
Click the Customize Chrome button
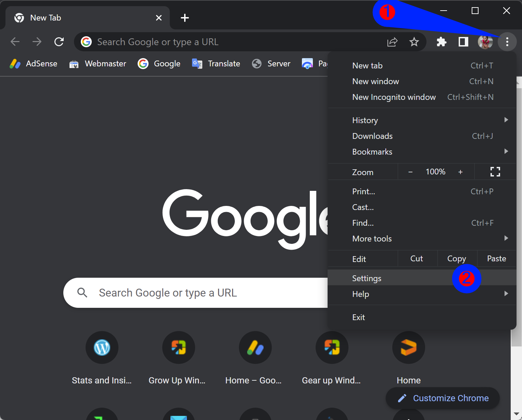pos(443,398)
